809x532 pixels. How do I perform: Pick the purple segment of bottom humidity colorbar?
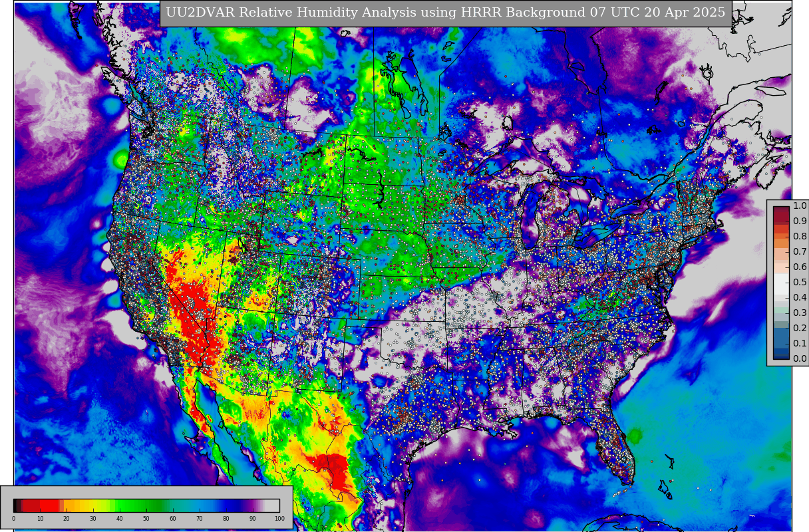251,505
